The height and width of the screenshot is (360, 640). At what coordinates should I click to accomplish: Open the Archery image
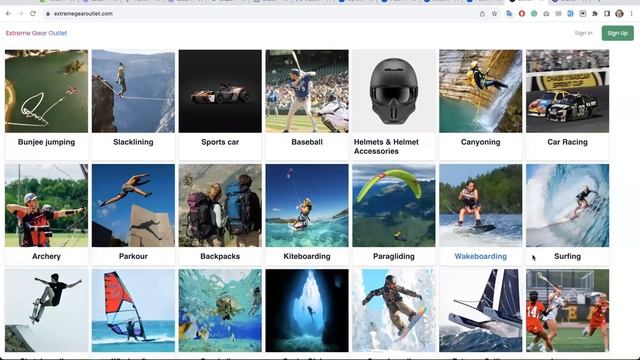click(46, 205)
